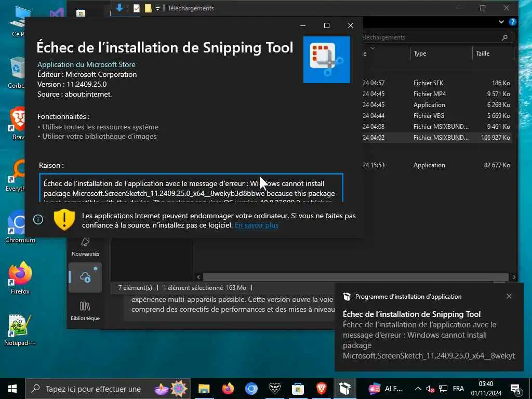This screenshot has width=532, height=399.
Task: Click the taskbar search box
Action: tap(108, 389)
